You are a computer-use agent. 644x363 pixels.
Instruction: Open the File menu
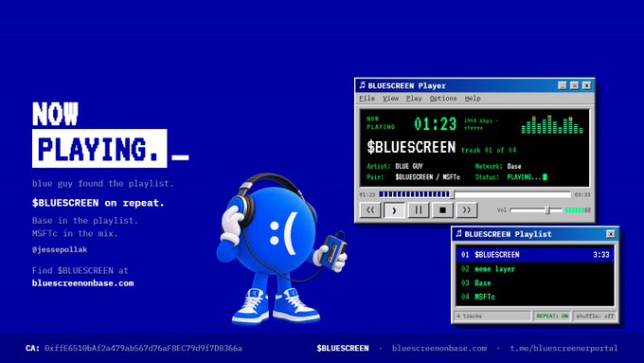(367, 99)
